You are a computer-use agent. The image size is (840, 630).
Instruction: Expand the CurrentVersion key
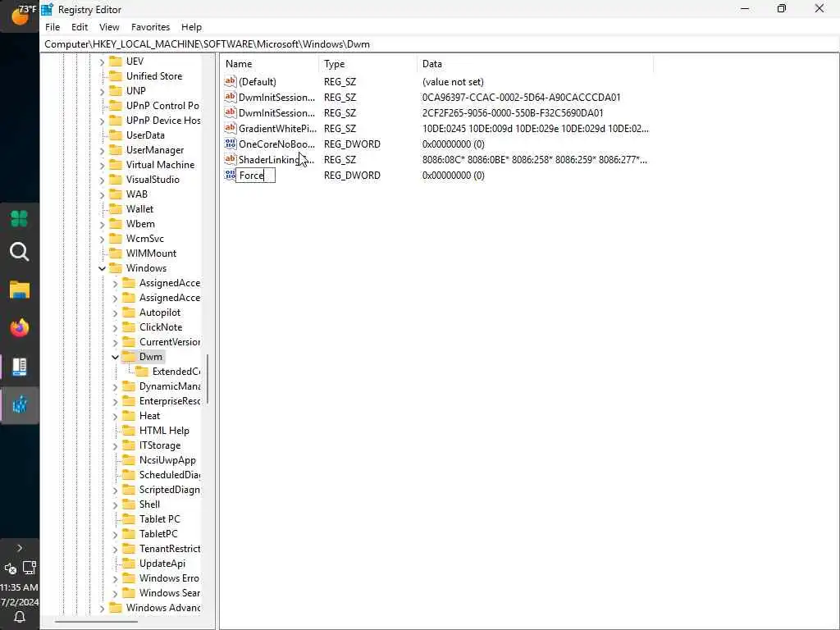click(115, 342)
